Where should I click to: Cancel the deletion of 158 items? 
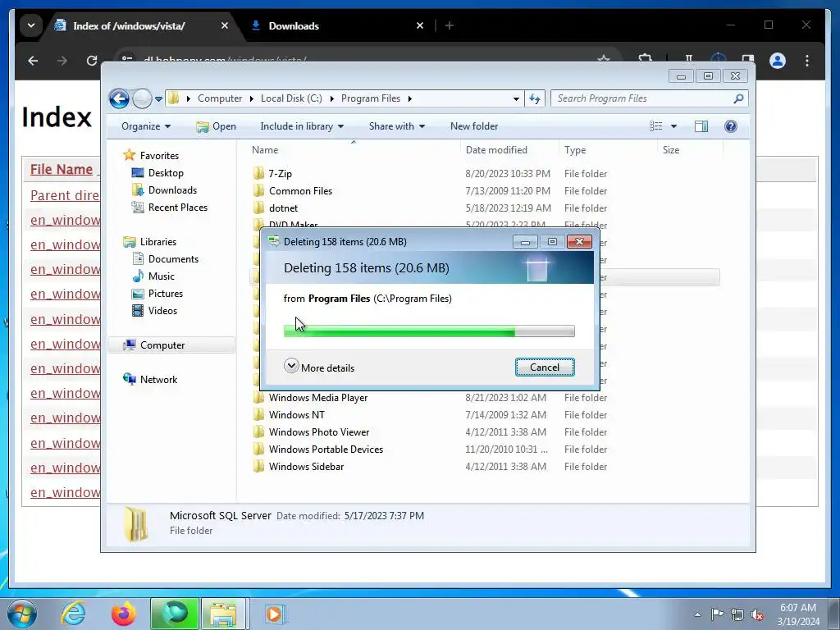point(545,367)
